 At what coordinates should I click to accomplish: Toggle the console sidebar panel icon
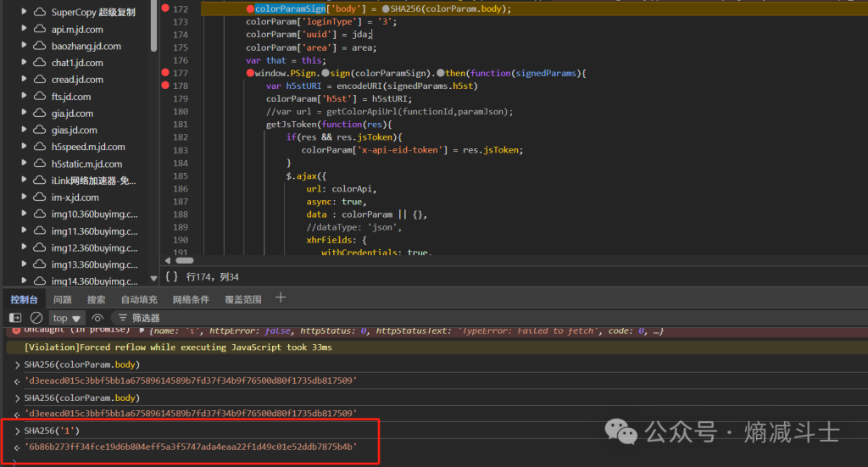15,318
